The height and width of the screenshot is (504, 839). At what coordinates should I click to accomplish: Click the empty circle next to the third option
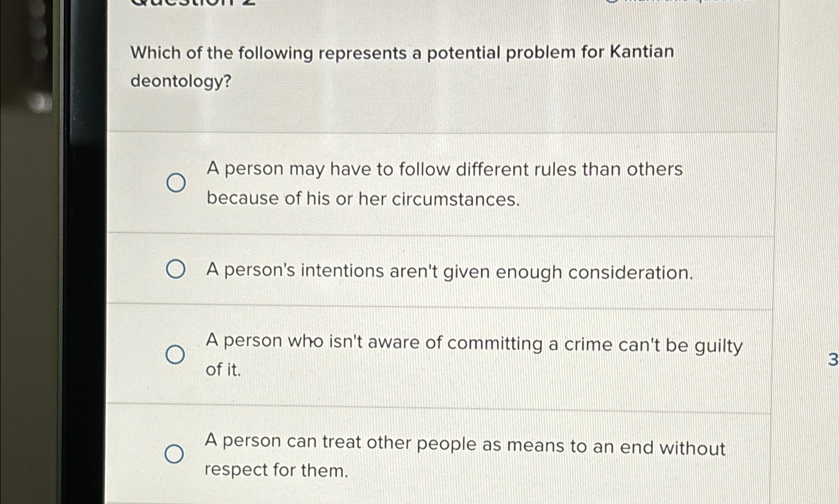click(x=176, y=354)
